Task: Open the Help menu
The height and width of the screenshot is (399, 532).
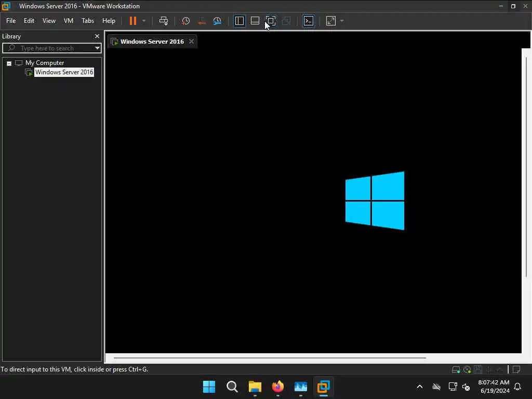Action: pos(109,21)
